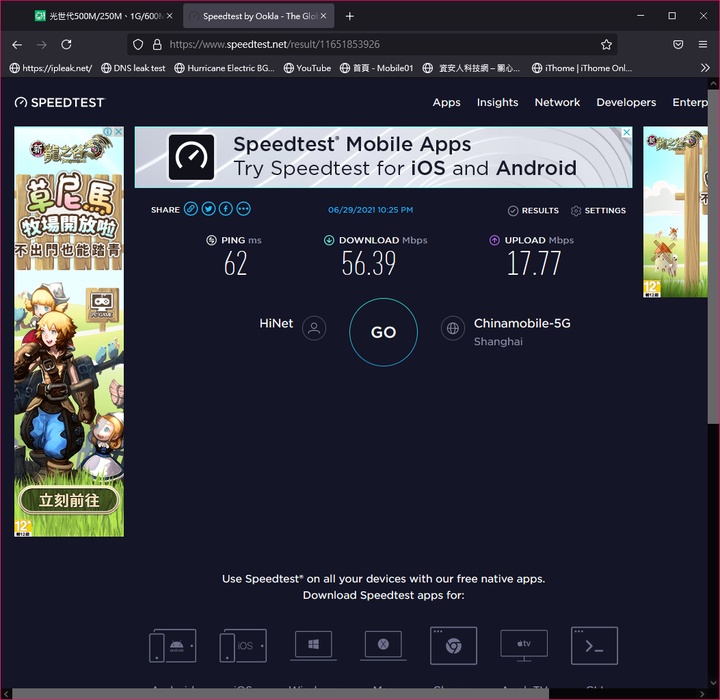The height and width of the screenshot is (700, 720).
Task: Close the Speedtest by Ookla tab
Action: coord(323,16)
